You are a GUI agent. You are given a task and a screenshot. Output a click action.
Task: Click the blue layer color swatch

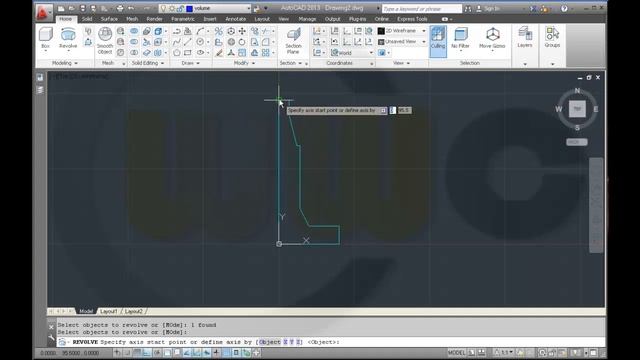click(189, 9)
